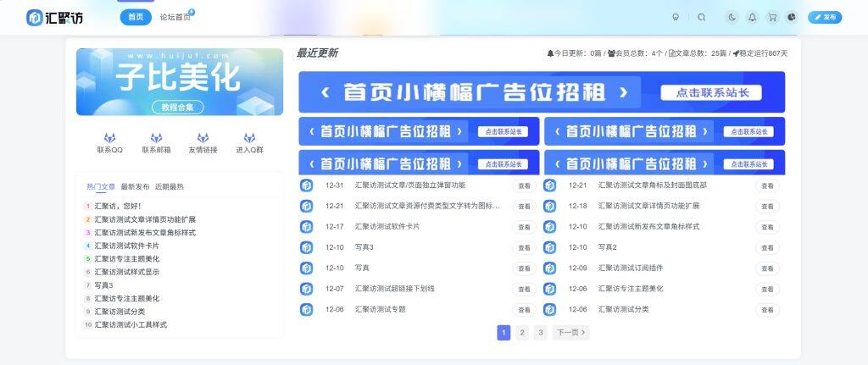
Task: Go to pagination page 1
Action: tap(504, 332)
